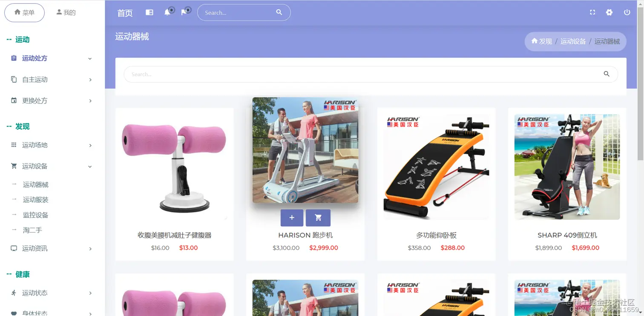The width and height of the screenshot is (644, 316).
Task: Open the pink sit-up device thumbnail
Action: [x=175, y=167]
